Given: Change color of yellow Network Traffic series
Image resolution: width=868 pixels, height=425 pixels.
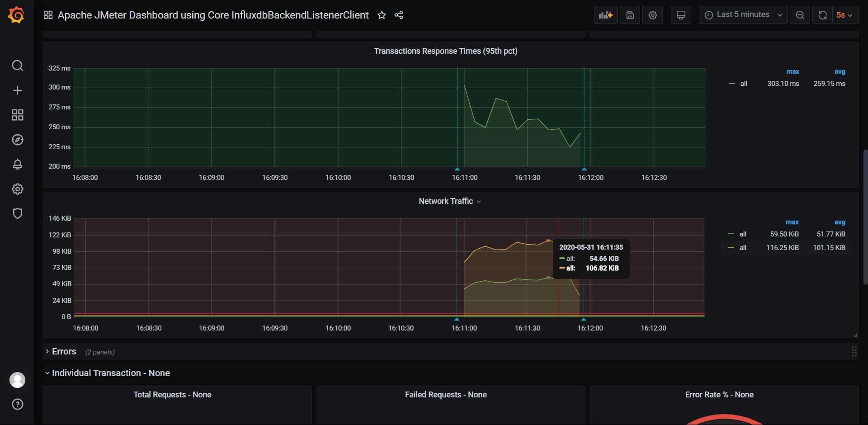Looking at the screenshot, I should point(731,247).
